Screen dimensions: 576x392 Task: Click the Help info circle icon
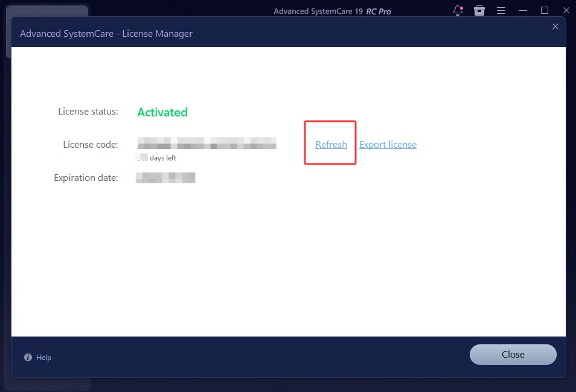pyautogui.click(x=28, y=358)
